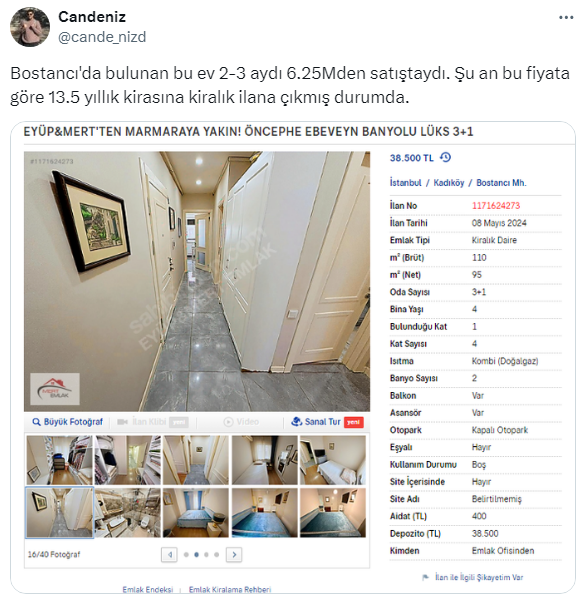Go to previous photo page arrow
Image resolution: width=588 pixels, height=598 pixels.
169,555
